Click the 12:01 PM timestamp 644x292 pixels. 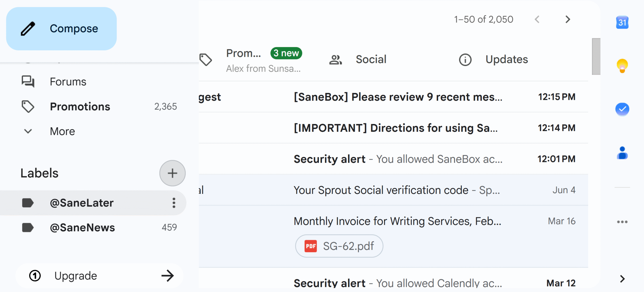(556, 159)
